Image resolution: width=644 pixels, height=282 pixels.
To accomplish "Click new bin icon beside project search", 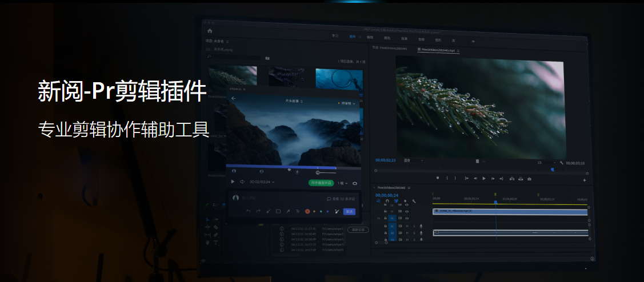I will point(267,58).
